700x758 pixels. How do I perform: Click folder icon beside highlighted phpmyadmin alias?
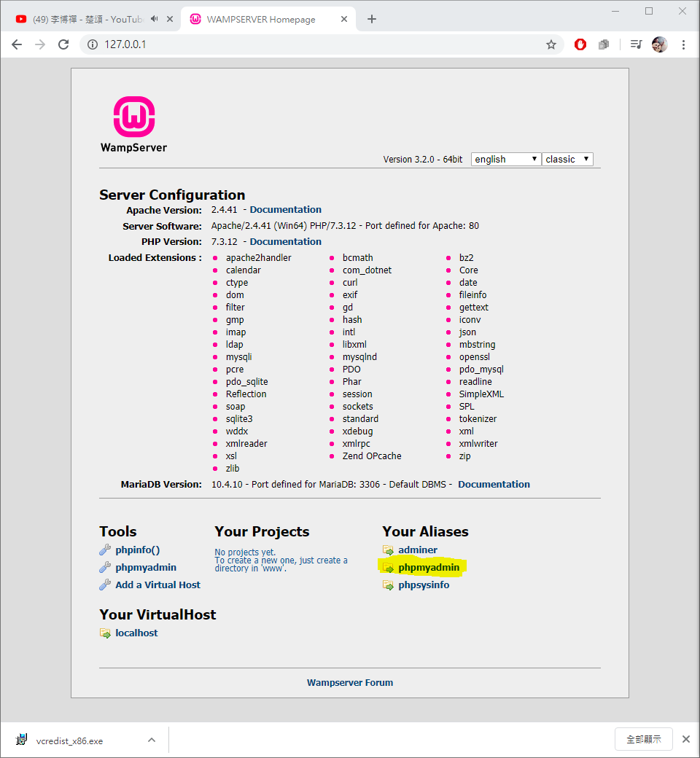pos(388,568)
